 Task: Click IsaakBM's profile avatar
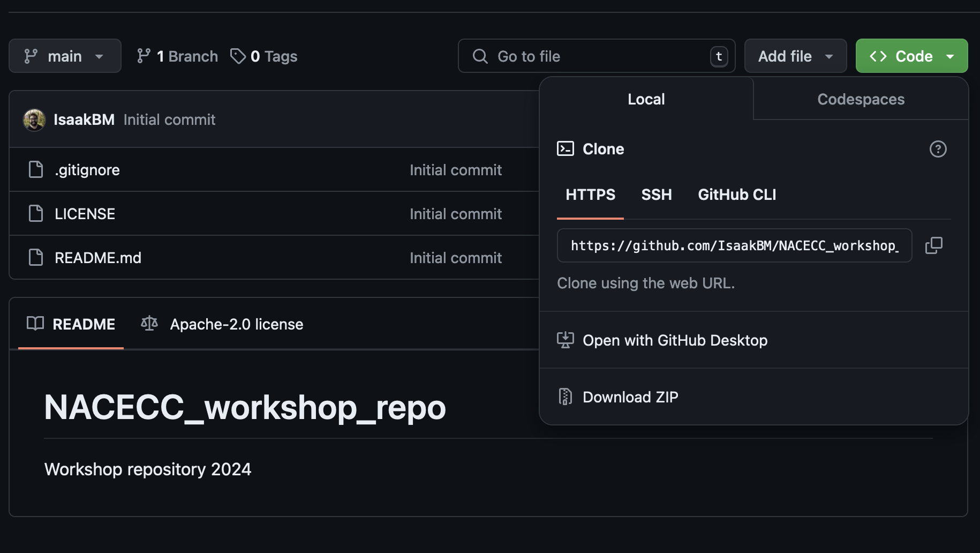[34, 119]
